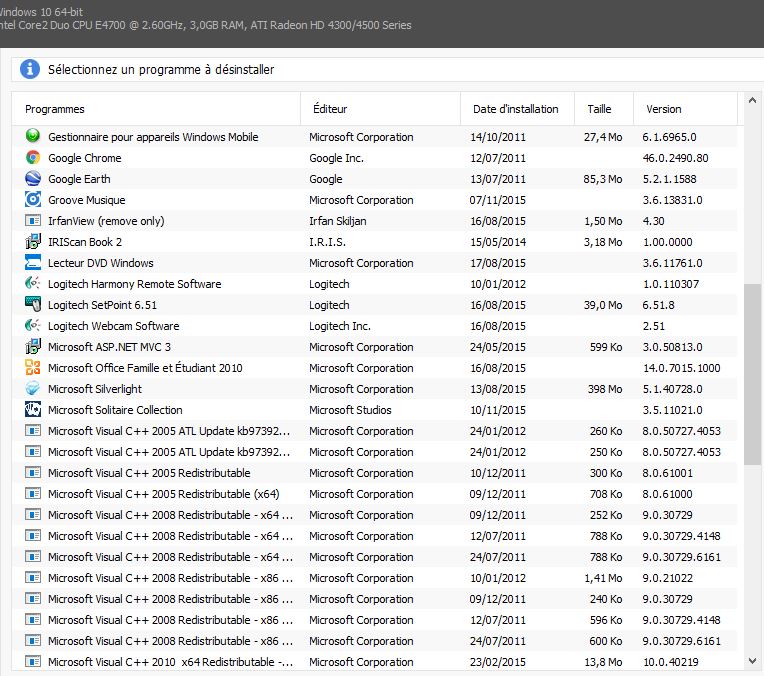Click install date 15/05/2014

(497, 242)
